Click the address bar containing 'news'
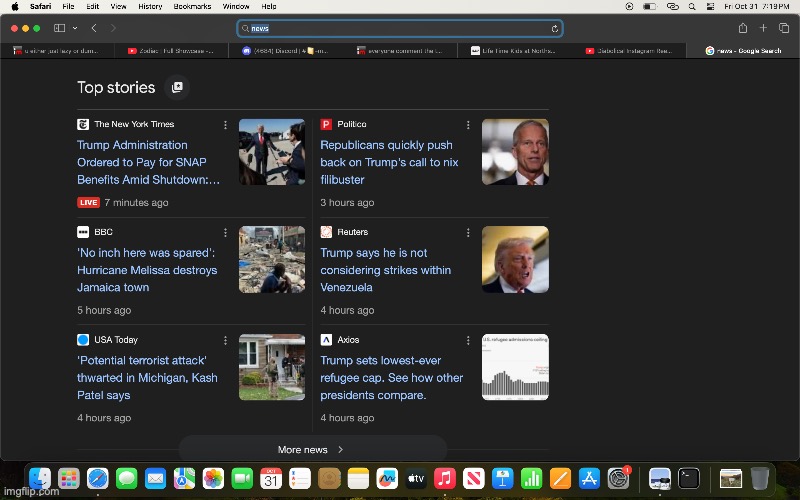 click(x=400, y=29)
